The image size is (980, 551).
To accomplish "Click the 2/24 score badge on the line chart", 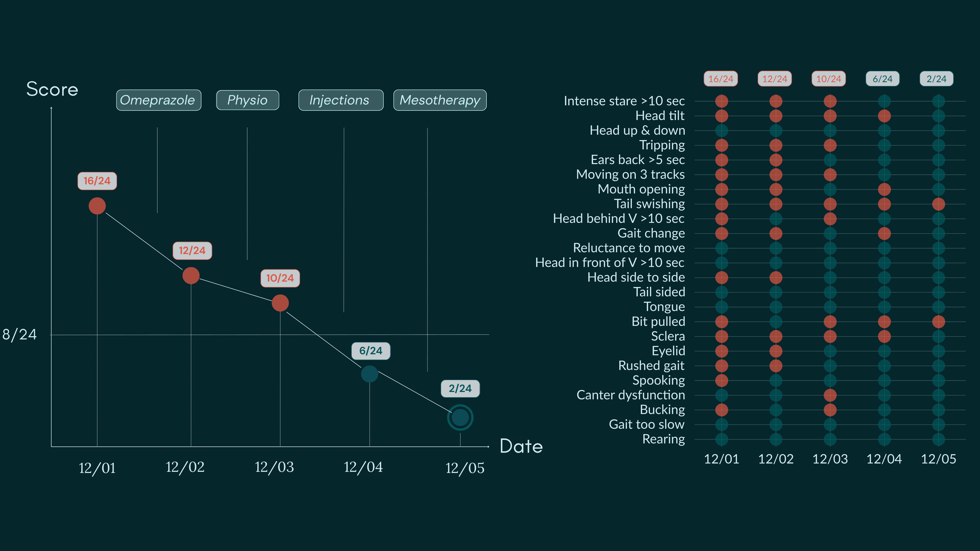I will [460, 389].
